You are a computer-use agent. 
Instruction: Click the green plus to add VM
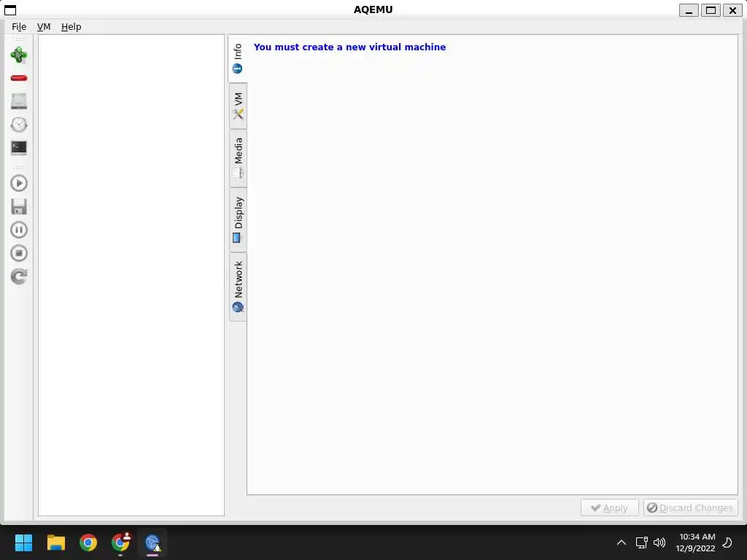(19, 55)
